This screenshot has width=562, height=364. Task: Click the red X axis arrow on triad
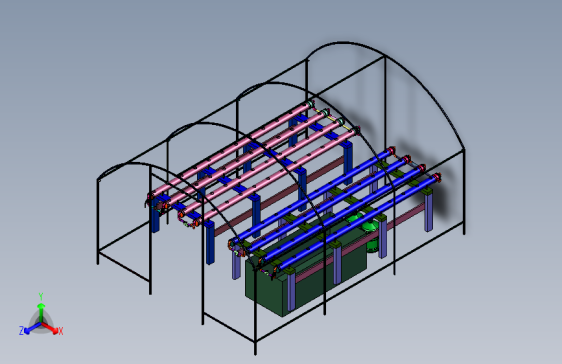click(51, 328)
